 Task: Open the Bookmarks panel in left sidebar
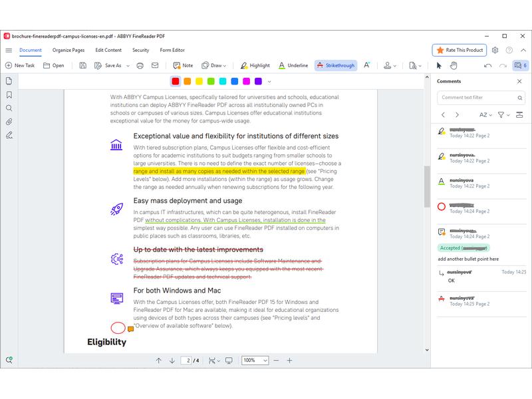(9, 95)
